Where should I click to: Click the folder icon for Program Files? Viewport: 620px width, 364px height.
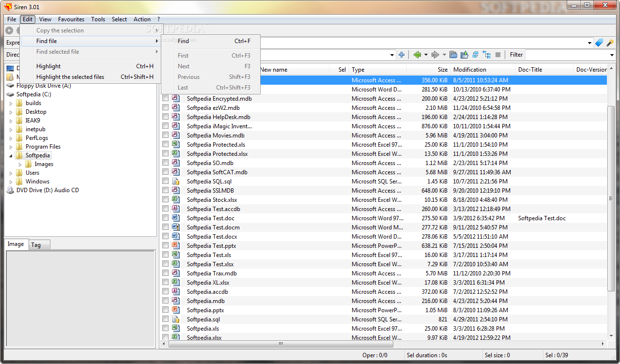(19, 147)
